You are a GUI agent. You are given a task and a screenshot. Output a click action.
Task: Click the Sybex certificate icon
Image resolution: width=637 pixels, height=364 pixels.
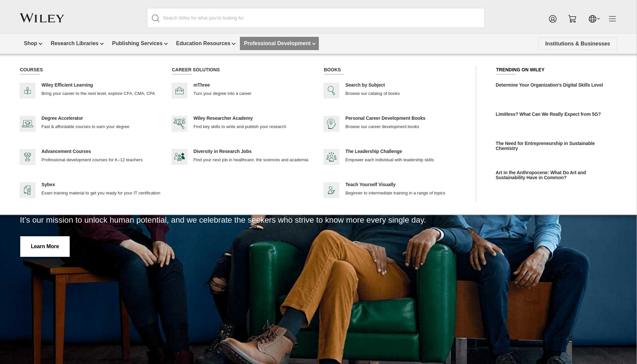28,190
